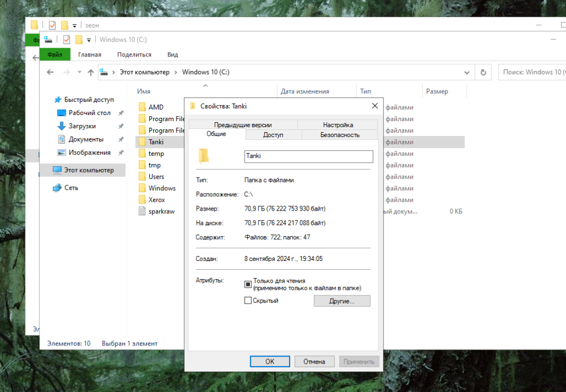Select the tmp folder icon
This screenshot has width=566, height=392.
(x=142, y=165)
